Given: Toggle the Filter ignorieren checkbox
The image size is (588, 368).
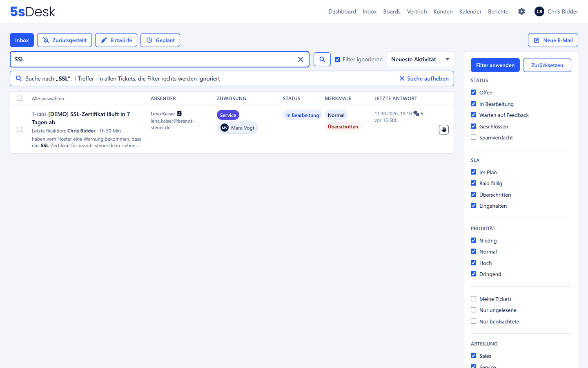Looking at the screenshot, I should (338, 59).
